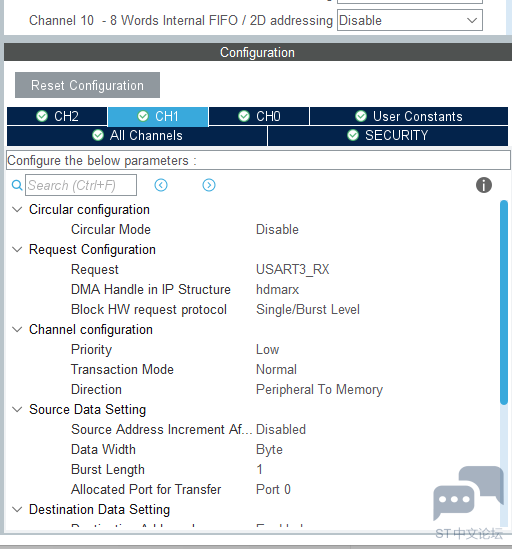Click Allocated Port for Transfer label

[x=146, y=489]
